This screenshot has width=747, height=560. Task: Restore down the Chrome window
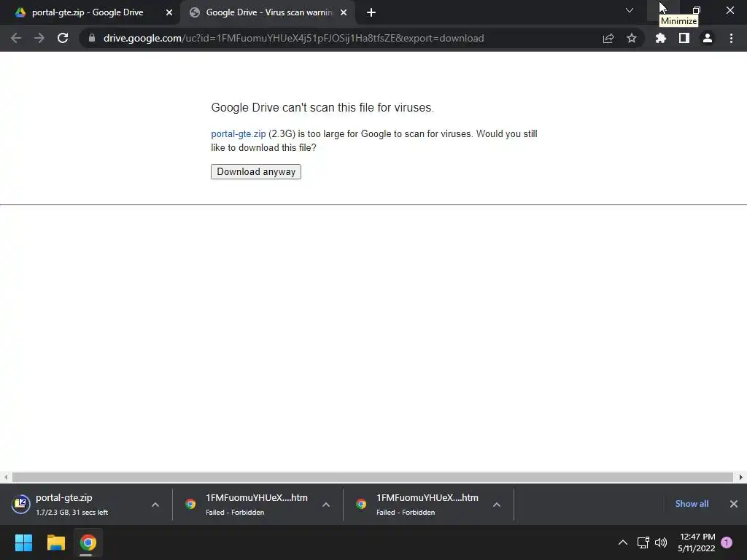[697, 10]
